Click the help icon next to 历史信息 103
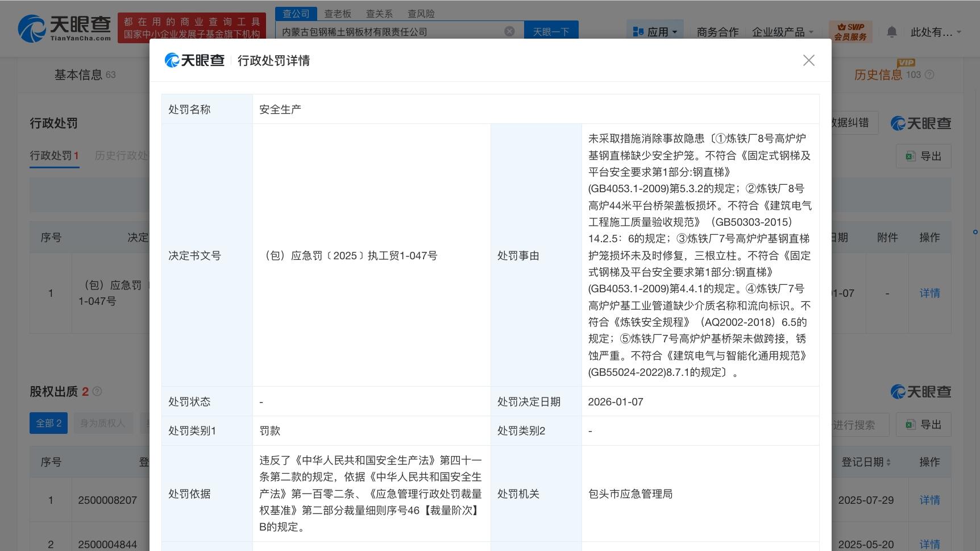The height and width of the screenshot is (551, 980). (931, 74)
